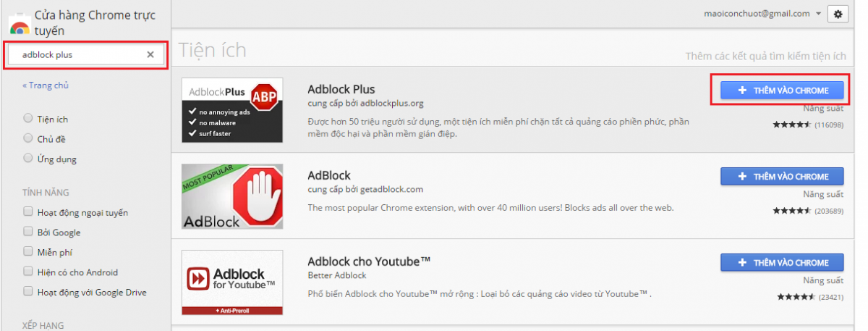Open more extension search results link
Screen dimensions: 868x331
coord(765,56)
